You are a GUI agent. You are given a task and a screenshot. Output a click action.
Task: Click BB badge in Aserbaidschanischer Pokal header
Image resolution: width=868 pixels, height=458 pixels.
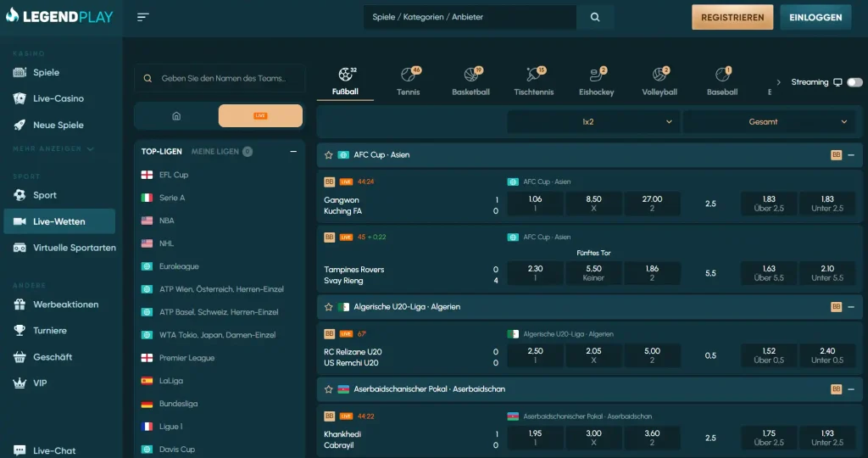tap(836, 389)
